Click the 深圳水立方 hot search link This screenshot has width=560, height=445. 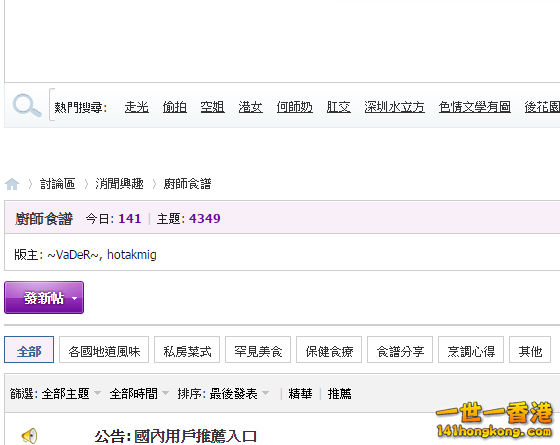395,107
